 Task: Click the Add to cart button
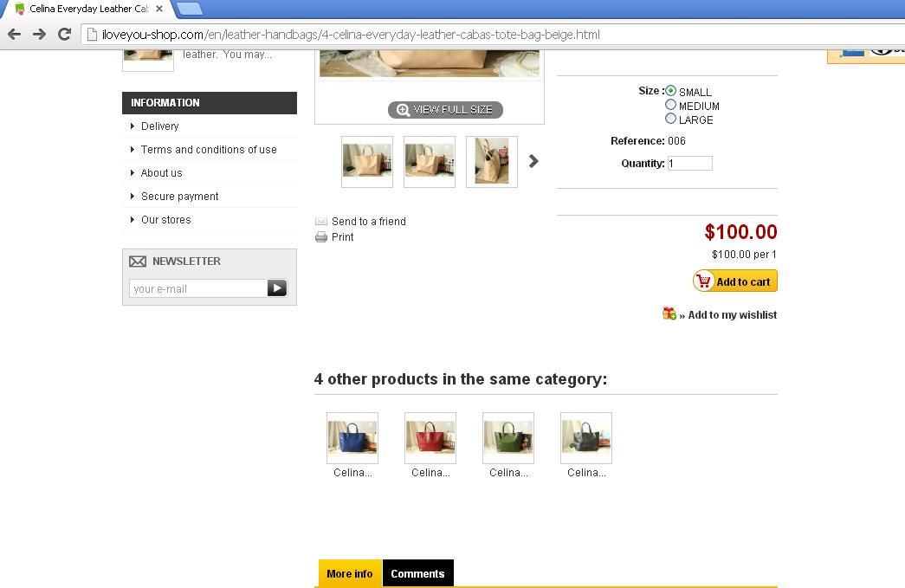pyautogui.click(x=735, y=281)
